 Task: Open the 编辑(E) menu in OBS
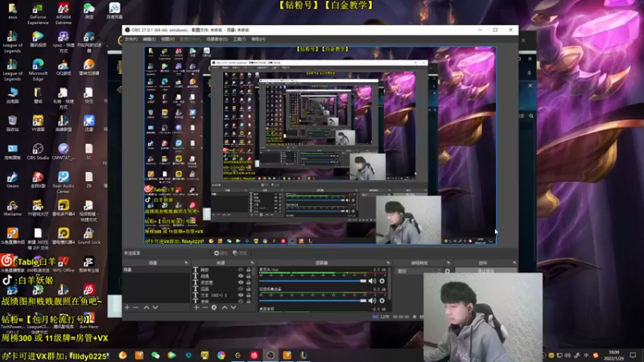tap(149, 39)
